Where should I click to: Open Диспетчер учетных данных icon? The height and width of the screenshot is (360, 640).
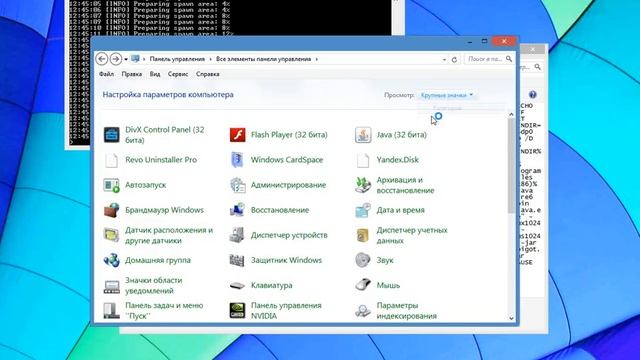(x=363, y=236)
